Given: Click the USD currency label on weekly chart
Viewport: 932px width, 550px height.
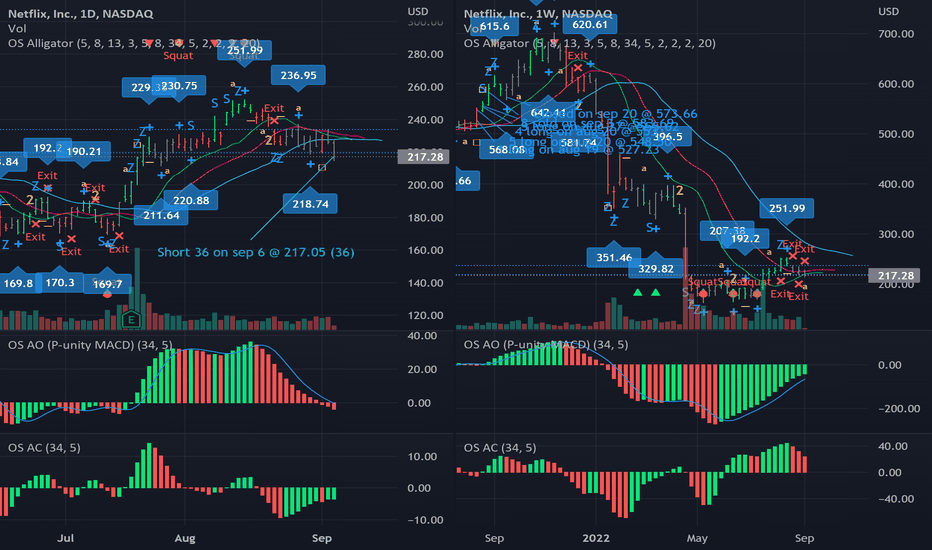Looking at the screenshot, I should click(x=889, y=11).
